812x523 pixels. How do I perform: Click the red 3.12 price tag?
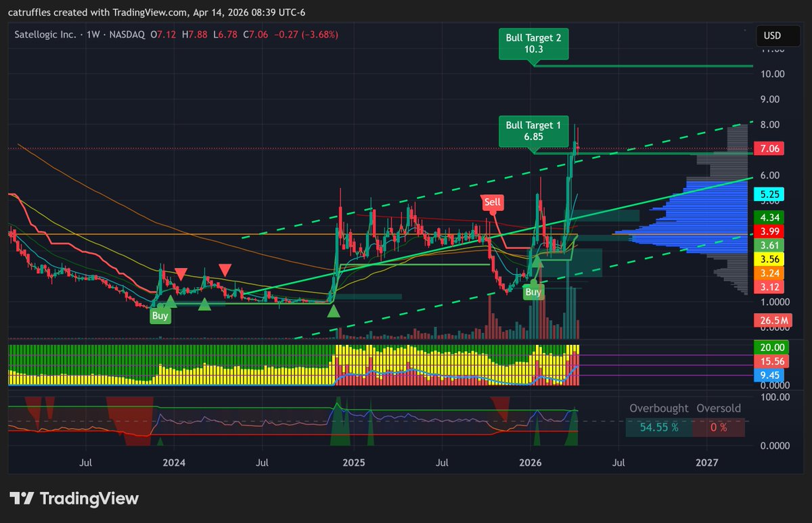[x=768, y=287]
